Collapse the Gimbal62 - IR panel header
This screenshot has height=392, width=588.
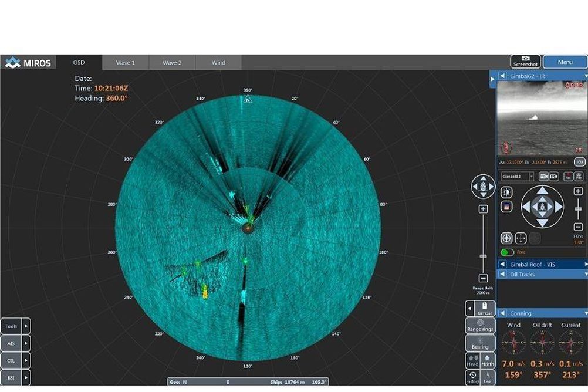point(502,76)
